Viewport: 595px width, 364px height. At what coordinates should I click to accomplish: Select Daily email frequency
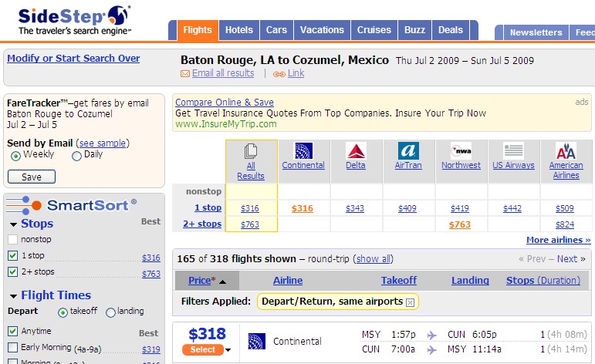click(x=76, y=156)
